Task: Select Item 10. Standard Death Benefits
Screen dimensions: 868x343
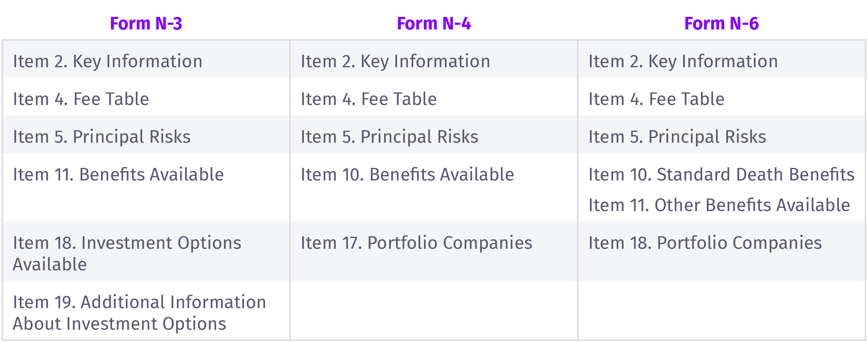Action: point(722,174)
